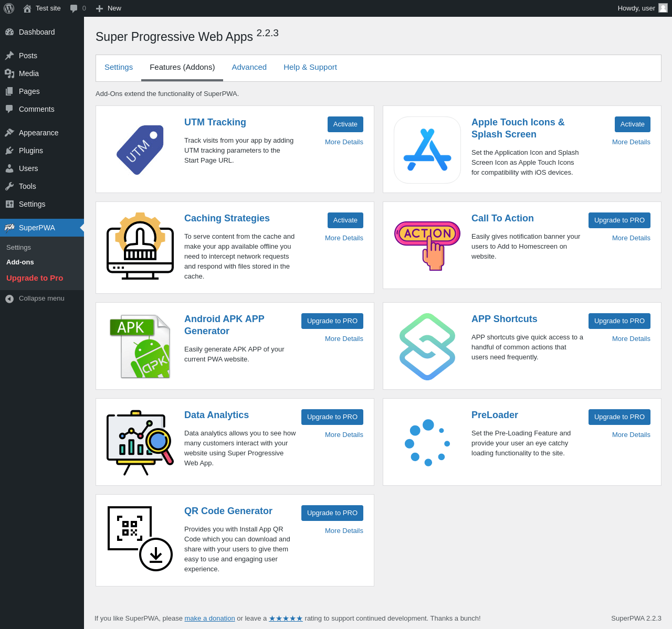Upgrade to PRO for Data Analytics
Screen dimensions: 672x629
point(332,417)
